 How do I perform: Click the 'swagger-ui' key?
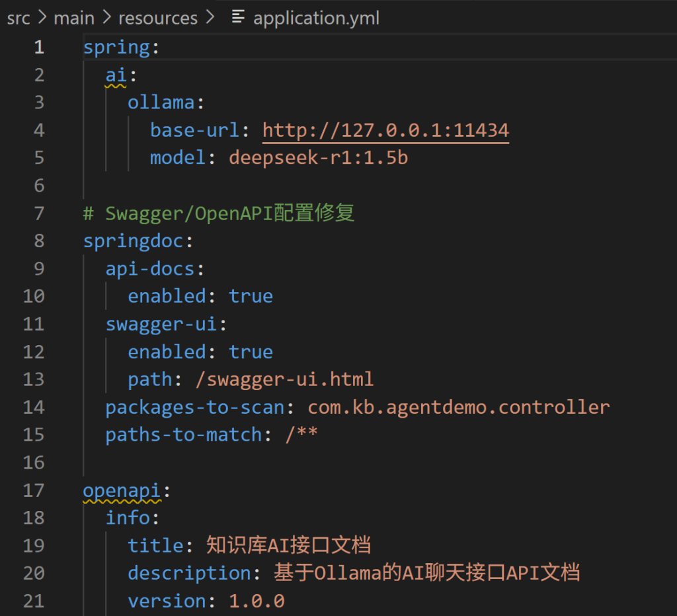coord(161,324)
